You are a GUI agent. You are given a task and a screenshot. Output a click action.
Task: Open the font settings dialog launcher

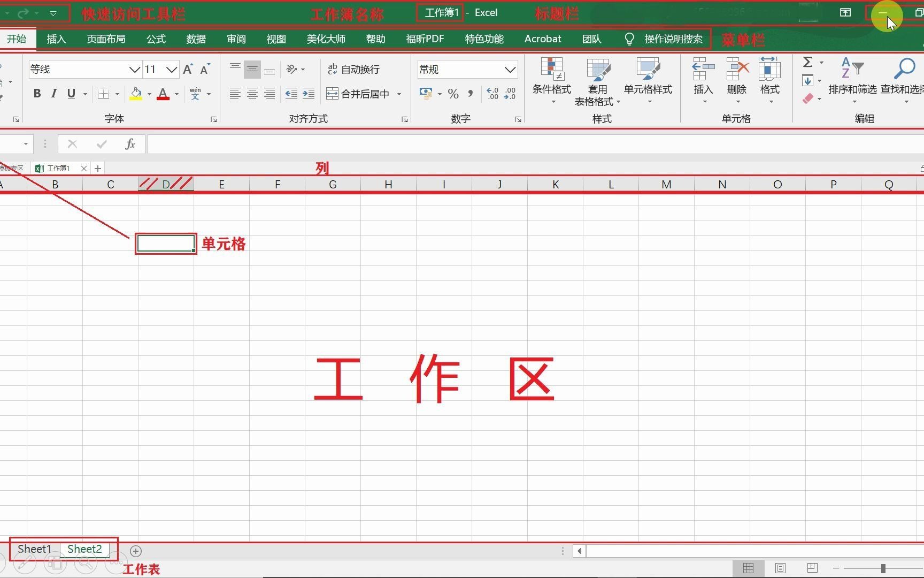click(x=214, y=119)
